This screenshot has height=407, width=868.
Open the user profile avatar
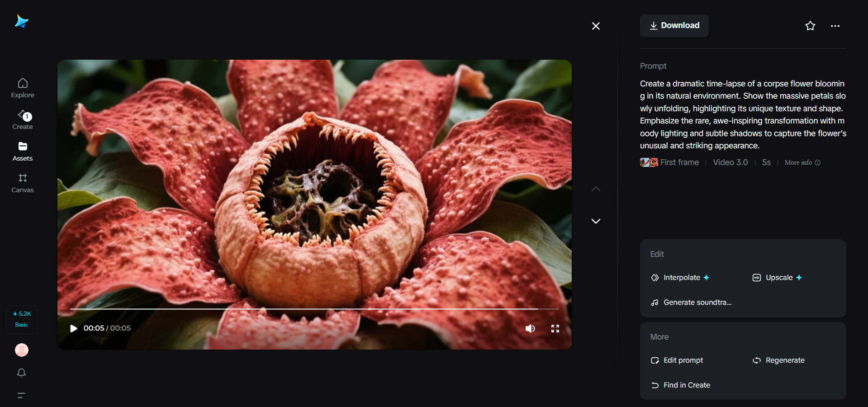pos(22,350)
